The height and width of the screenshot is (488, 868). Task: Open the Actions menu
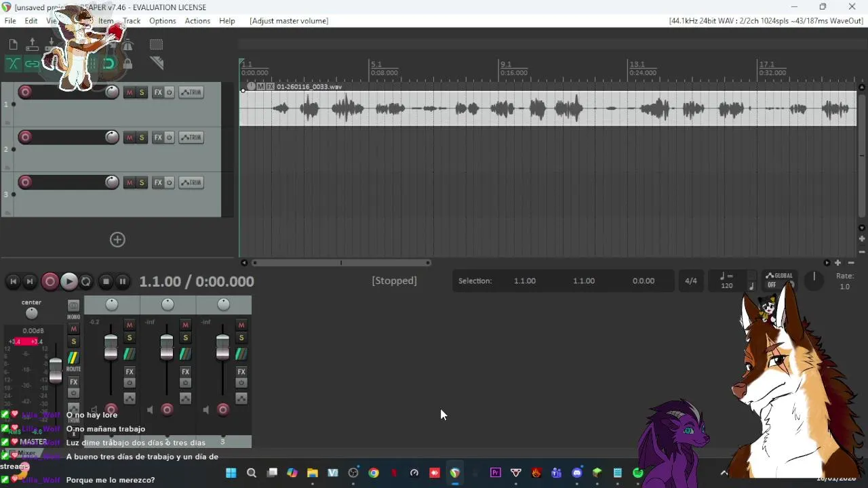coord(197,21)
